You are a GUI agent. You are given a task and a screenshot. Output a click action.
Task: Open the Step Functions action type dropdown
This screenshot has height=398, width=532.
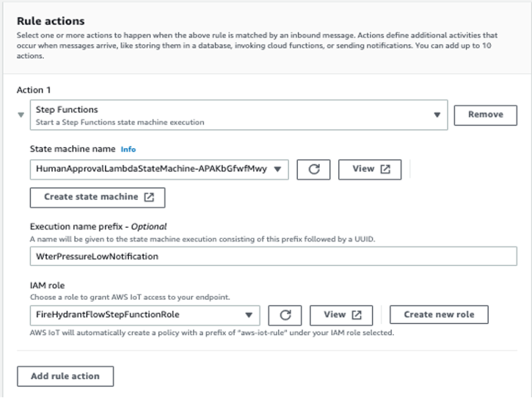(238, 115)
